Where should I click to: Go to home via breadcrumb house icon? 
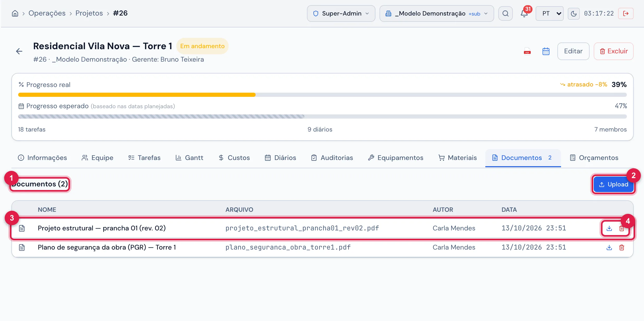click(x=15, y=13)
